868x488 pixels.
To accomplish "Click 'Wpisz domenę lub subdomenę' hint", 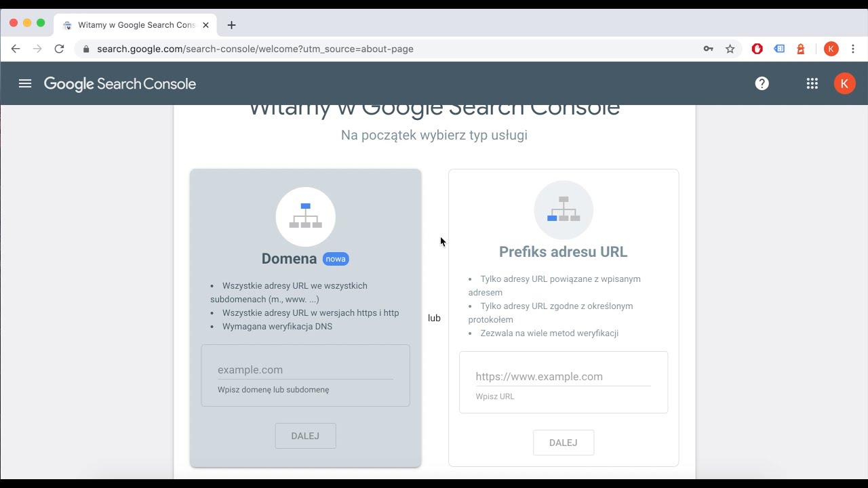I will 273,390.
